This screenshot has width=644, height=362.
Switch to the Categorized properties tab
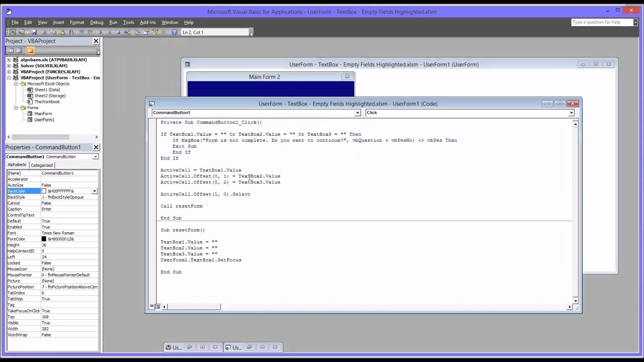(x=41, y=165)
